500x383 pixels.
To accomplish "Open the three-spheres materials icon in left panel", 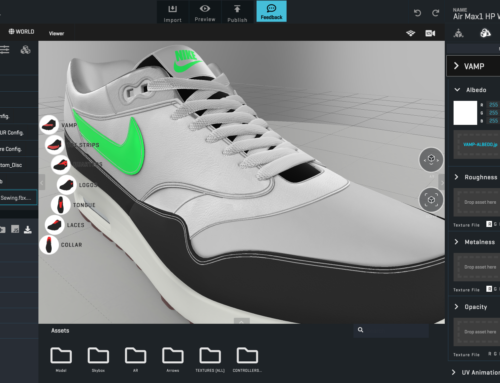I will click(25, 50).
